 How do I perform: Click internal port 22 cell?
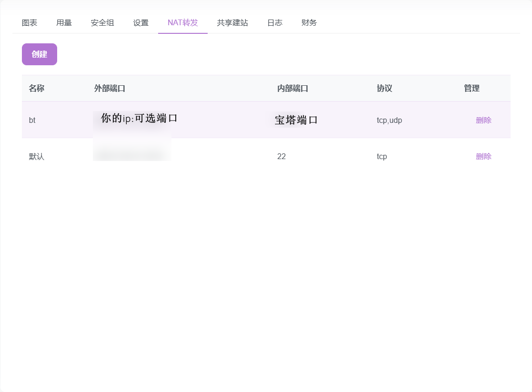tap(281, 156)
